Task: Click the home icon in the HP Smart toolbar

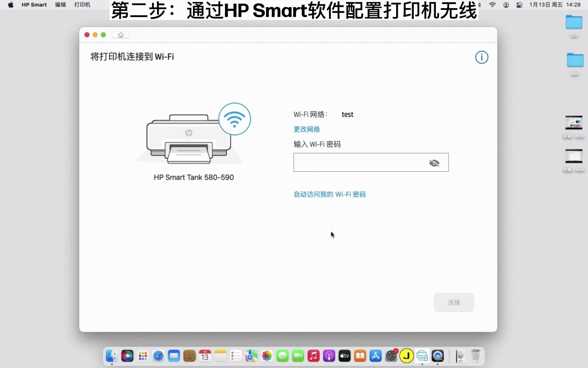Action: pyautogui.click(x=120, y=35)
